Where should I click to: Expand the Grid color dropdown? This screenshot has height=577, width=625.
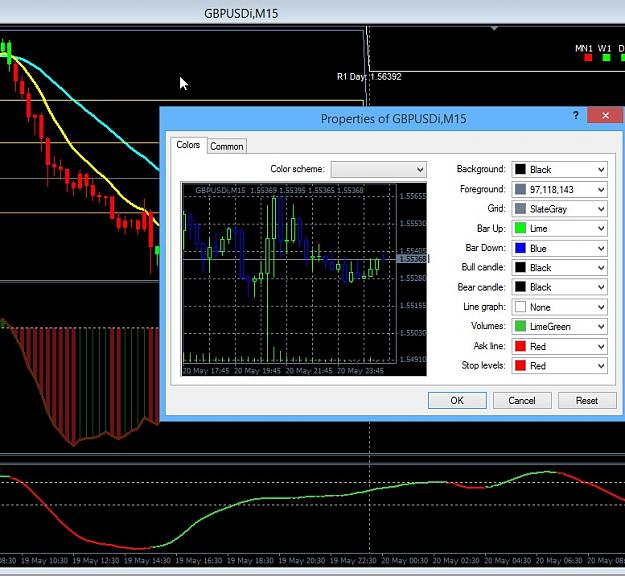[x=560, y=209]
